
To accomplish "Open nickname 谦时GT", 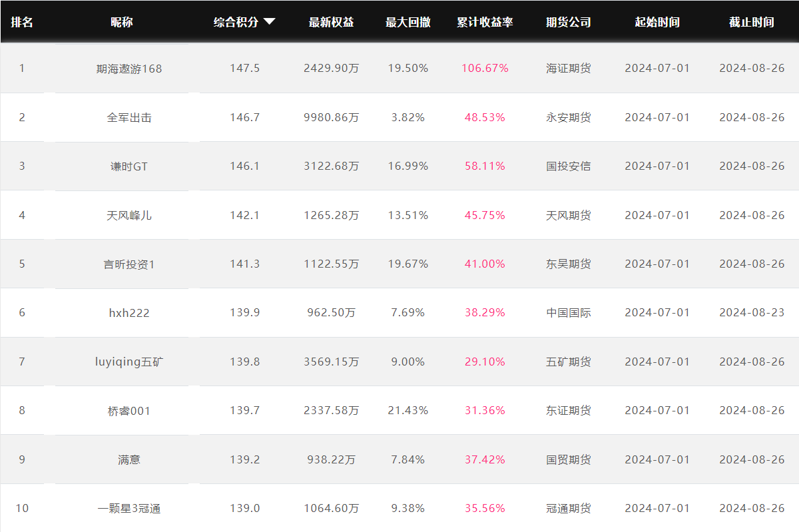I will pos(129,166).
